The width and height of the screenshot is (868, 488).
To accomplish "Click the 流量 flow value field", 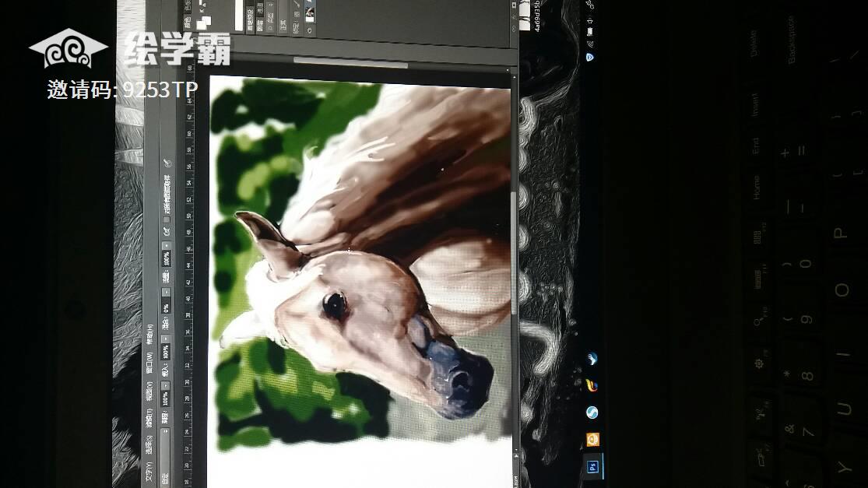I will coord(166,258).
